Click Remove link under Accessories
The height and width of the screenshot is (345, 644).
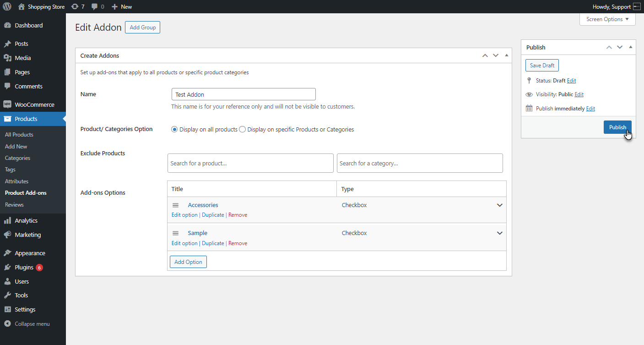tap(238, 215)
